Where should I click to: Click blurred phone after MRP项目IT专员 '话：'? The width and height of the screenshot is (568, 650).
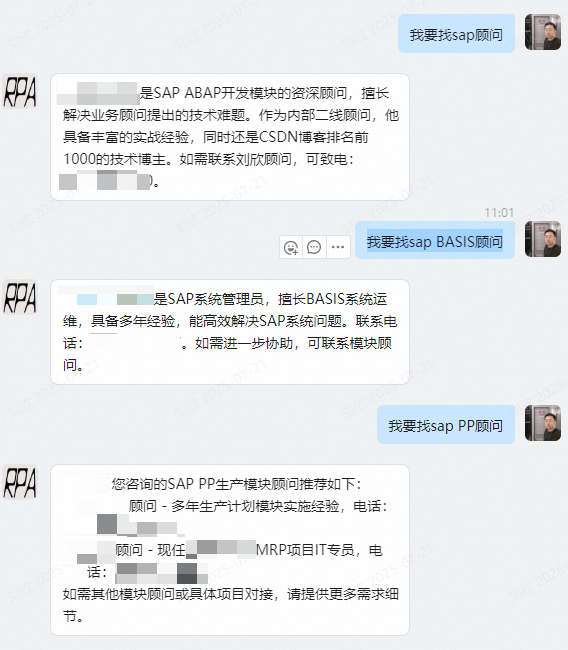click(161, 573)
